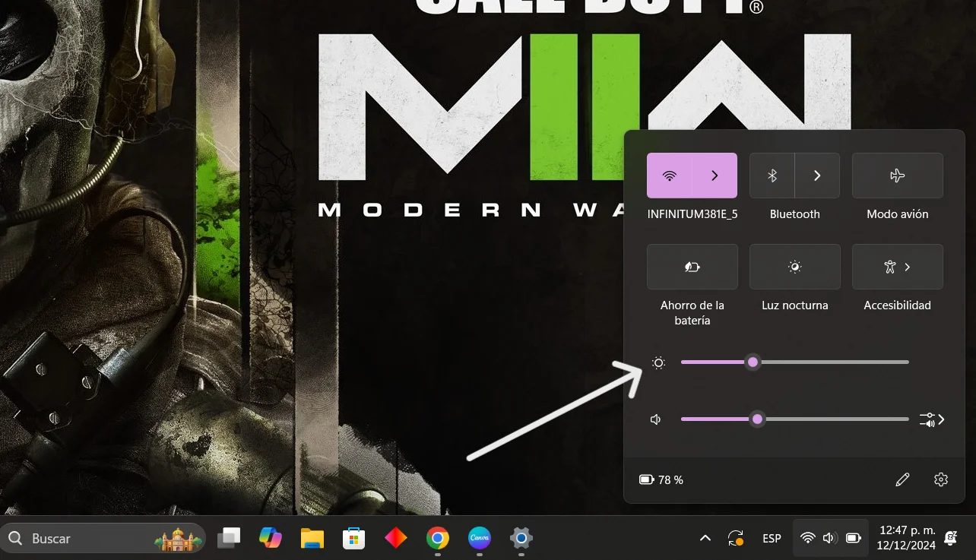Click the Bluetooth label text
Viewport: 976px width, 560px height.
(795, 214)
